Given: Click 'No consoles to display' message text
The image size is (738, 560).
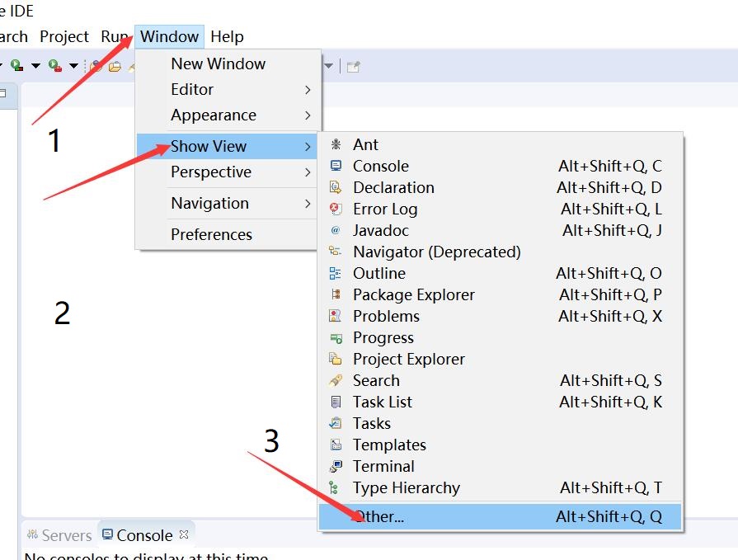Looking at the screenshot, I should [x=147, y=556].
